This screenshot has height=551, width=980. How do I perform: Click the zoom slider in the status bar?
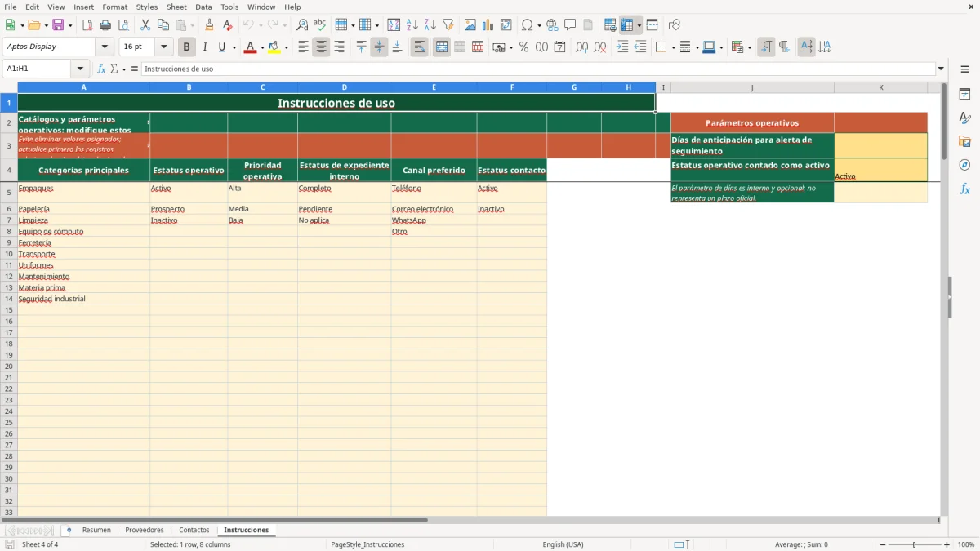click(x=915, y=544)
